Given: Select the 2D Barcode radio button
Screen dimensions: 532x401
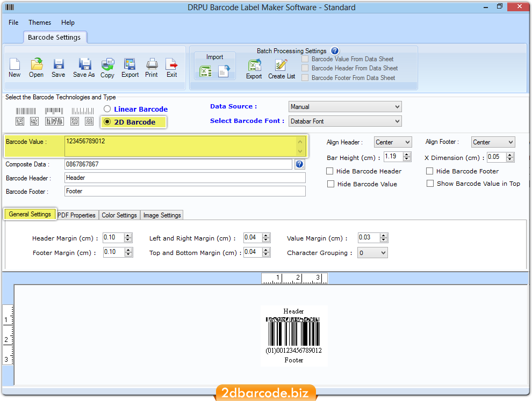Looking at the screenshot, I should click(107, 122).
